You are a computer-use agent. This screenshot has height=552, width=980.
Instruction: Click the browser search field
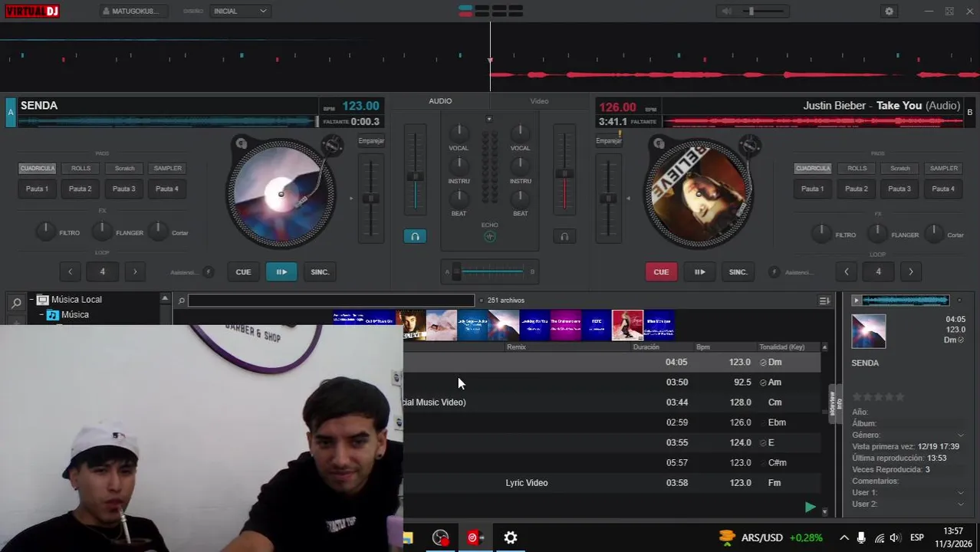(x=331, y=301)
